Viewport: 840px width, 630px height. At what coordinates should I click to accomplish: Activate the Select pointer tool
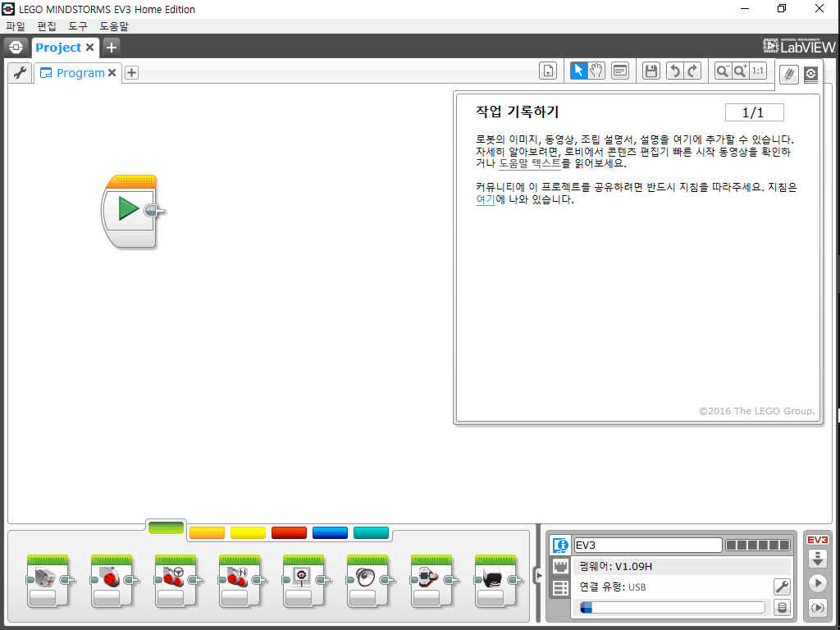pyautogui.click(x=578, y=71)
